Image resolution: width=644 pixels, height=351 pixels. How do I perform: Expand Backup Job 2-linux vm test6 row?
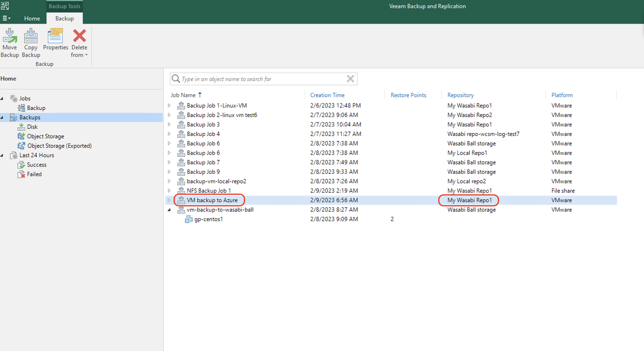tap(169, 115)
